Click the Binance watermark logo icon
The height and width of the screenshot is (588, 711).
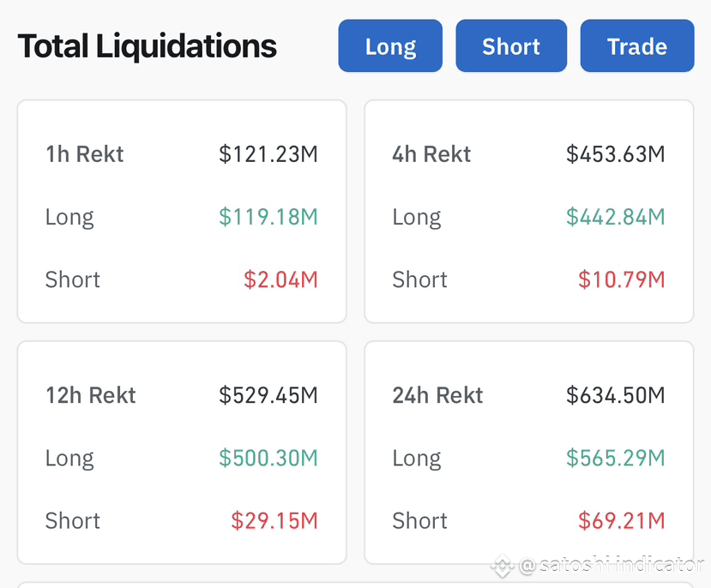pyautogui.click(x=502, y=566)
